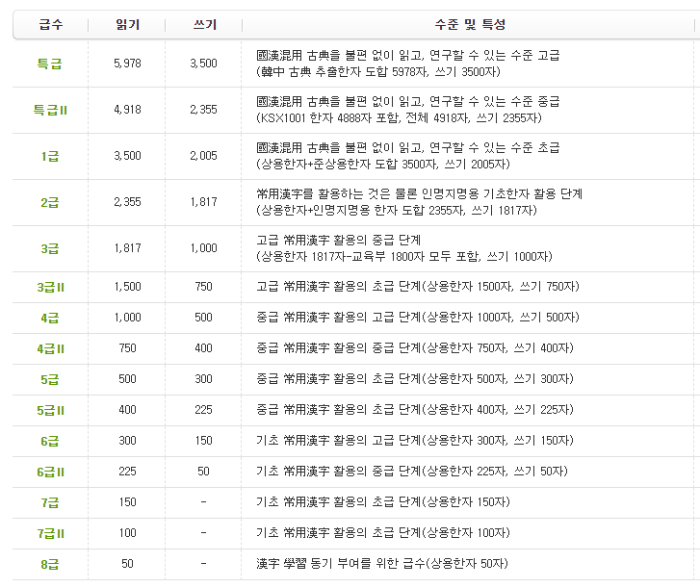Click reading count 1,817 in the 3급 row
The height and width of the screenshot is (588, 700).
pos(127,248)
